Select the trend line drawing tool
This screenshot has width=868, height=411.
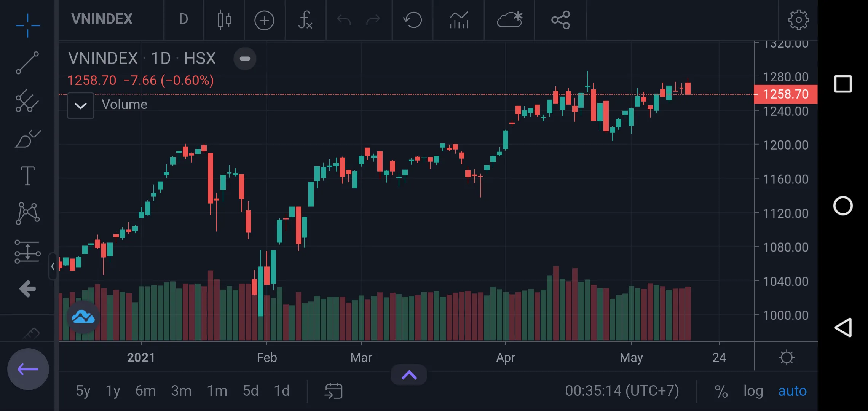click(x=27, y=63)
